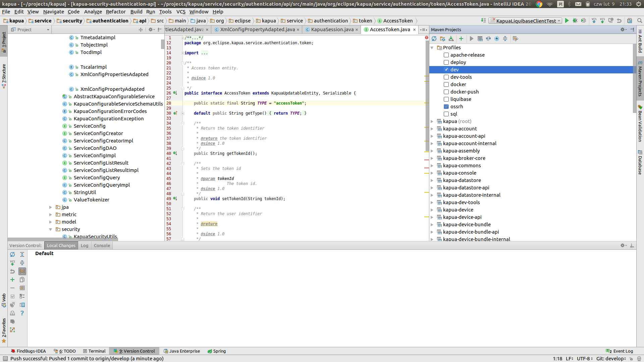
Task: Reimport all Maven projects with refresh icon
Action: [x=434, y=39]
